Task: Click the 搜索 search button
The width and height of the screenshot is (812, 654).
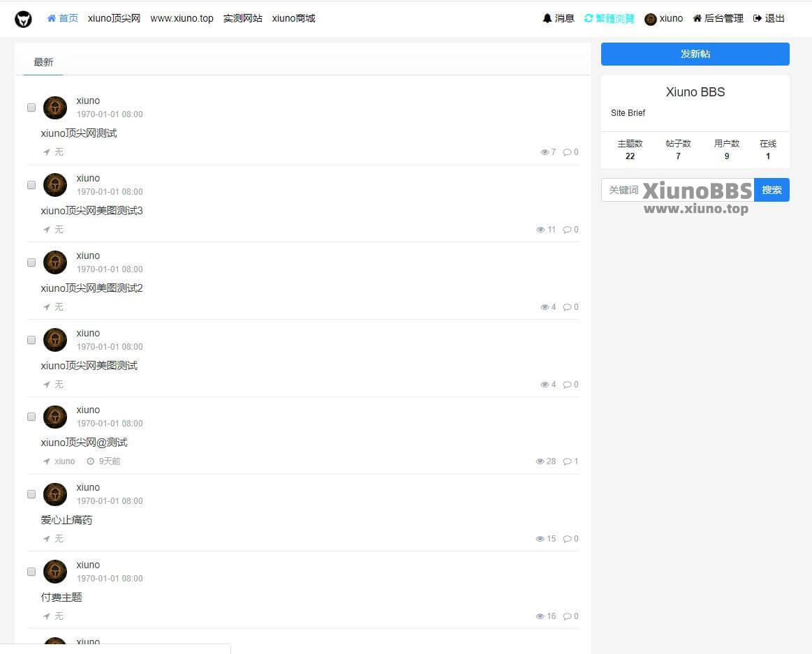Action: click(772, 190)
